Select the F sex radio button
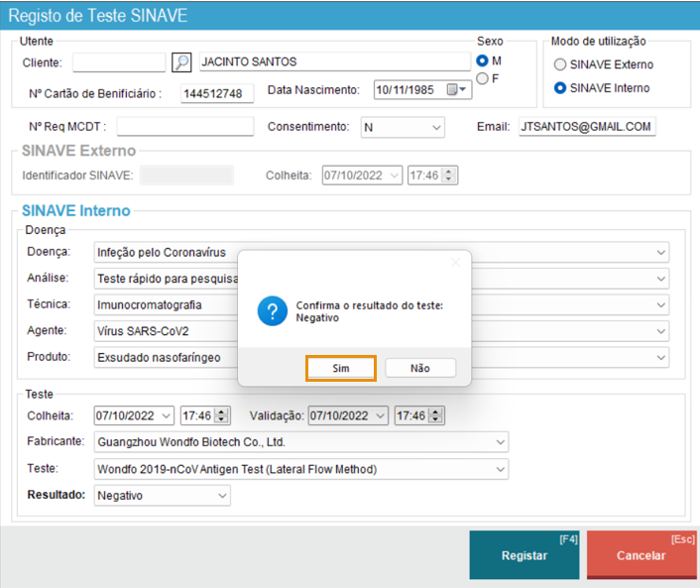The width and height of the screenshot is (700, 588). (x=483, y=78)
